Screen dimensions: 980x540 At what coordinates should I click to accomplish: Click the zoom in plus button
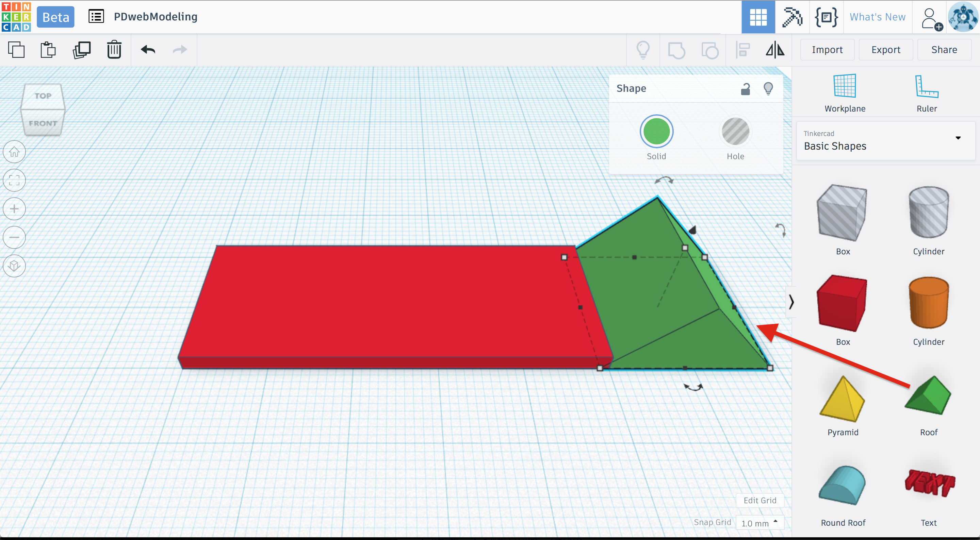tap(14, 209)
